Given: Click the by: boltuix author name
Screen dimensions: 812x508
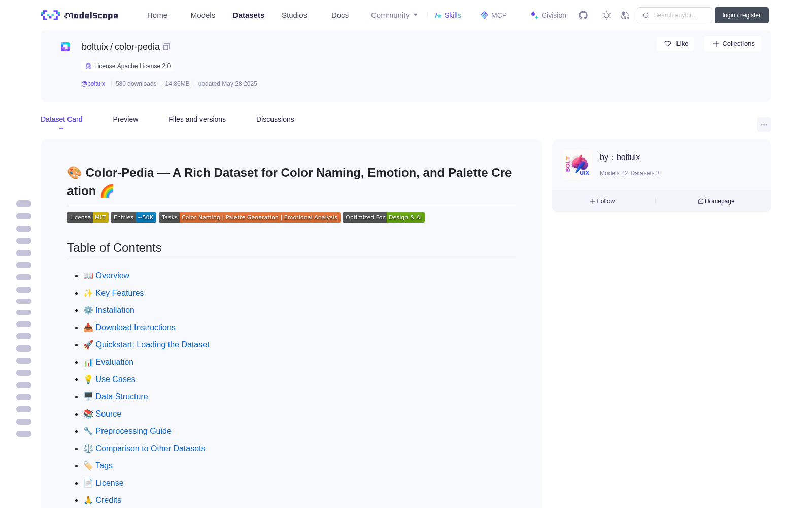Looking at the screenshot, I should click(620, 157).
